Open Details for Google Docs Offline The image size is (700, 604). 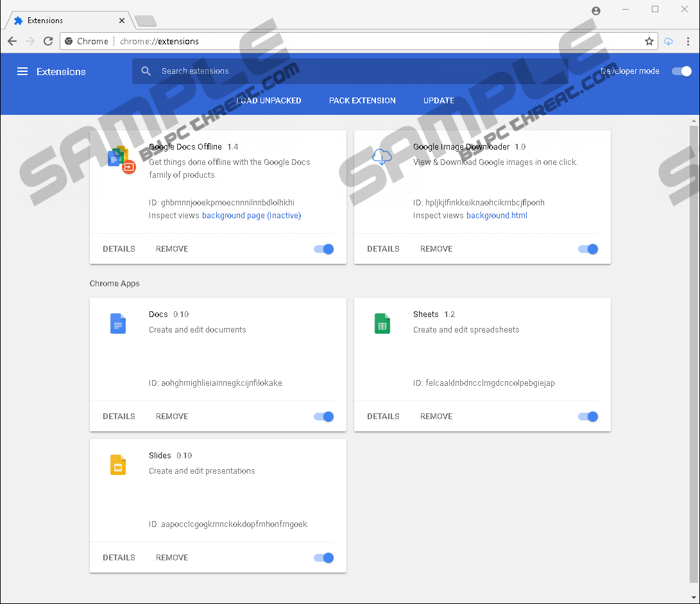[x=119, y=249]
